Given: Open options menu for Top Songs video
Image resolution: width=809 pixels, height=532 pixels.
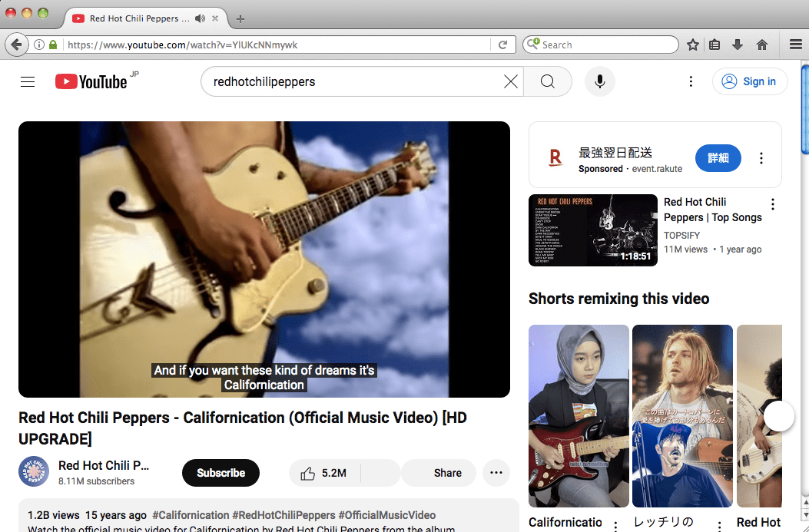Looking at the screenshot, I should [772, 204].
